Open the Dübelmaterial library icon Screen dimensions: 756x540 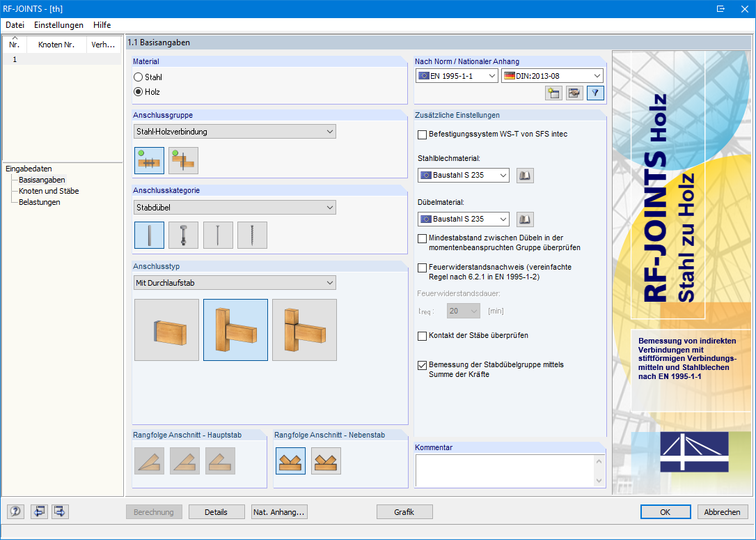point(525,219)
